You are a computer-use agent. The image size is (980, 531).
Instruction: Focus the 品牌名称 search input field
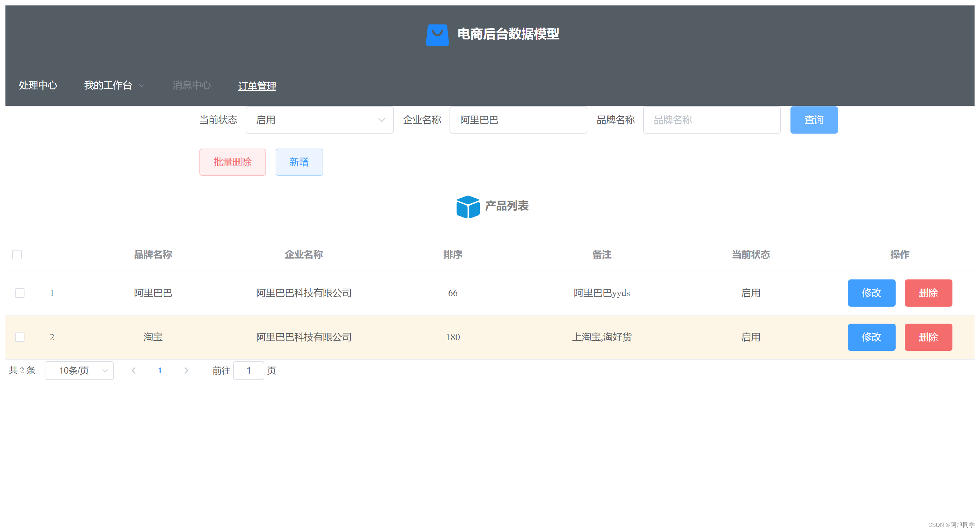click(712, 120)
